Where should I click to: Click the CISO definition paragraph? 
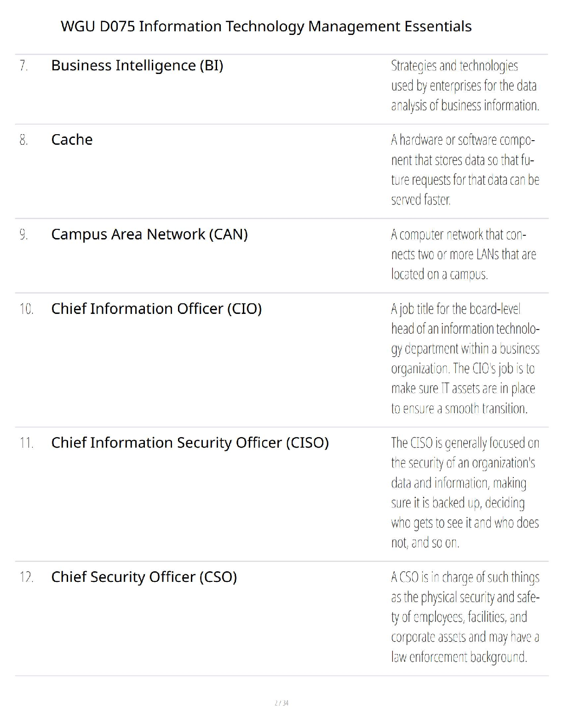tap(465, 493)
